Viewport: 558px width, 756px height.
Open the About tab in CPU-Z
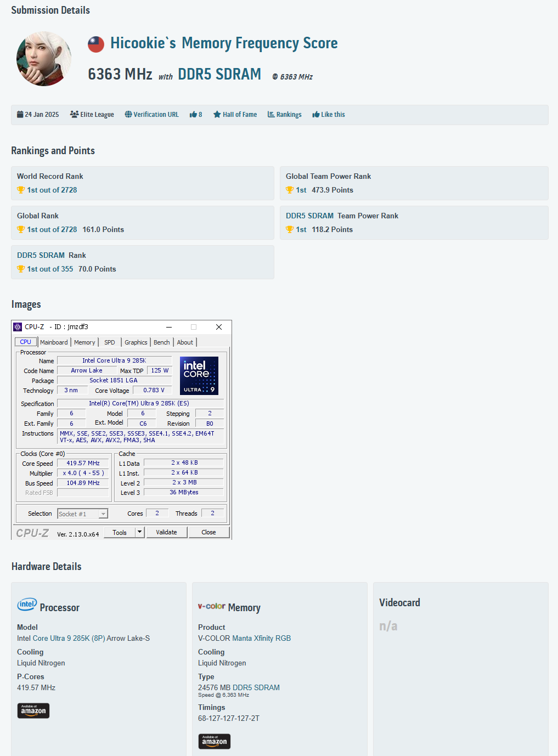point(185,342)
